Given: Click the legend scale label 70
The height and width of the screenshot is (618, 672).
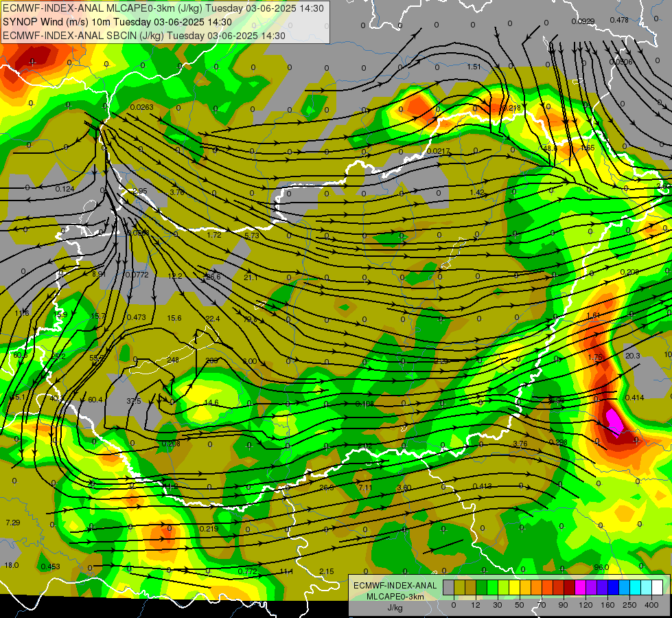Looking at the screenshot, I should 542,605.
